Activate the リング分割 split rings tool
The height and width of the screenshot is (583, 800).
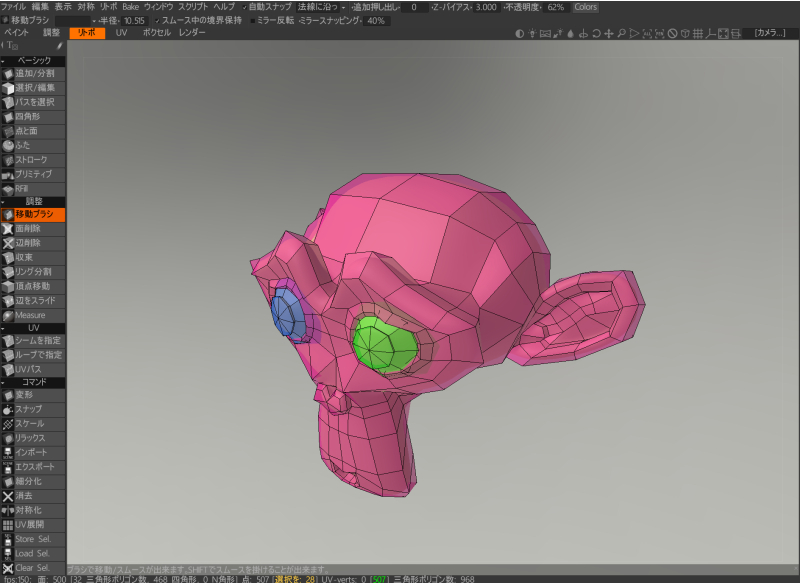(x=34, y=272)
